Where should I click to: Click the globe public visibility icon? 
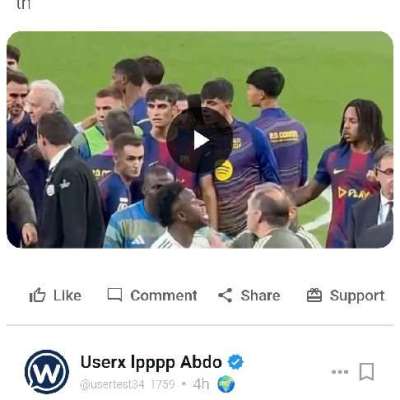[226, 384]
